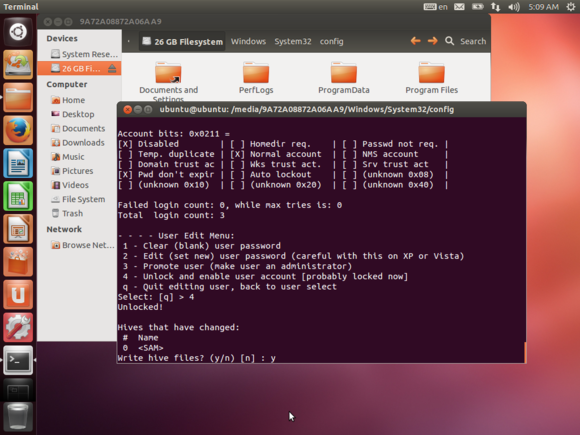Select the Windows path breadcrumb
This screenshot has width=580, height=435.
[248, 41]
